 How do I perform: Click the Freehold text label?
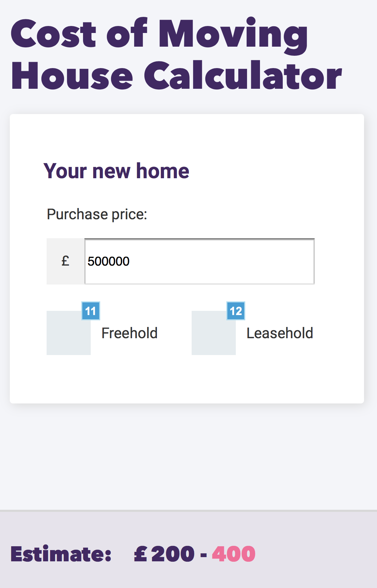(x=129, y=333)
